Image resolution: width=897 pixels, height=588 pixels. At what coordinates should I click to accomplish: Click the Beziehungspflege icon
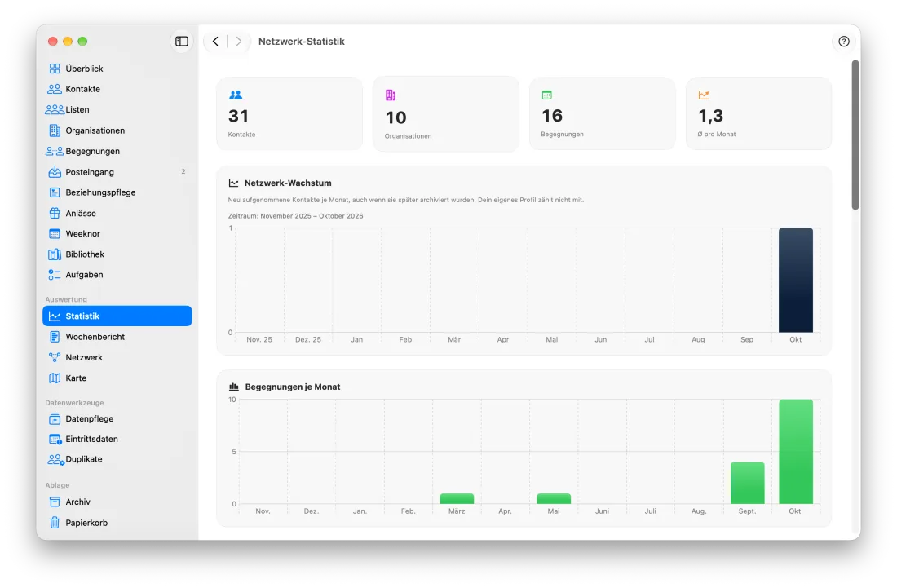(55, 192)
